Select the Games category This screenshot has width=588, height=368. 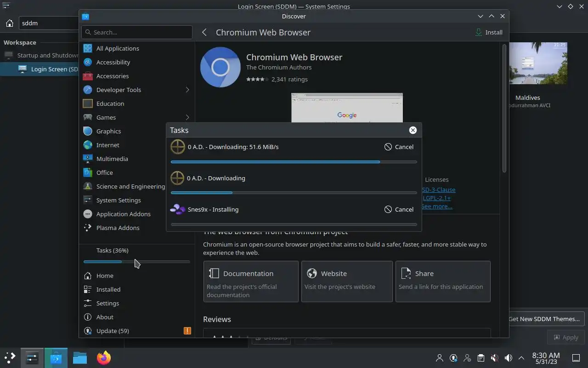tap(137, 117)
